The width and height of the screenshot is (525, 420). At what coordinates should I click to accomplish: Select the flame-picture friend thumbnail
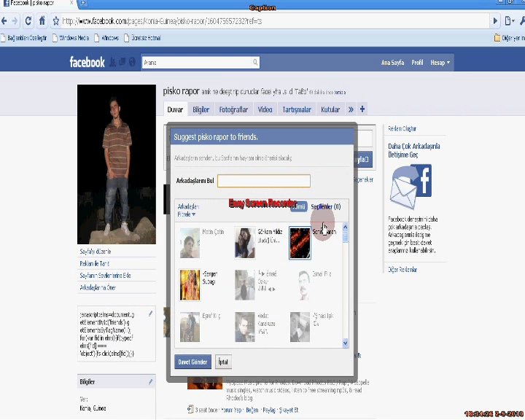(x=300, y=243)
